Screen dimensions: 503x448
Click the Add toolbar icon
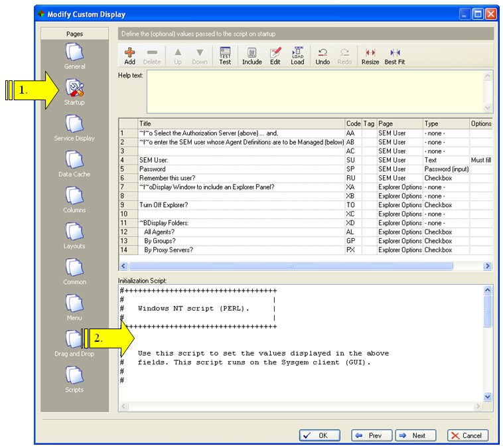[x=130, y=56]
